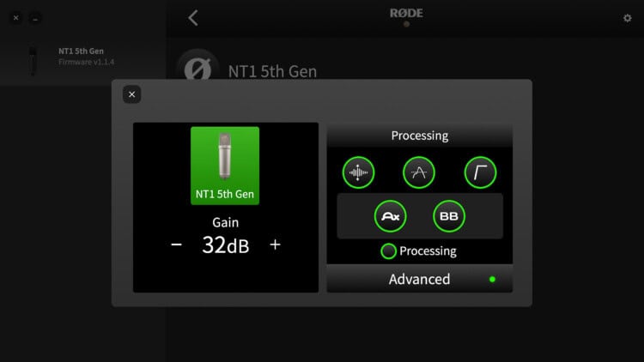644x362 pixels.
Task: Select NT1 5th Gen in the device sidebar
Action: pyautogui.click(x=83, y=61)
